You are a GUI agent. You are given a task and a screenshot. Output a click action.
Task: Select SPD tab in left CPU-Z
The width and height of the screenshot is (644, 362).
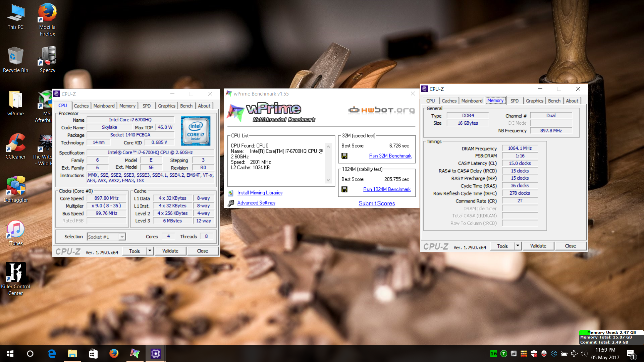[x=147, y=106]
